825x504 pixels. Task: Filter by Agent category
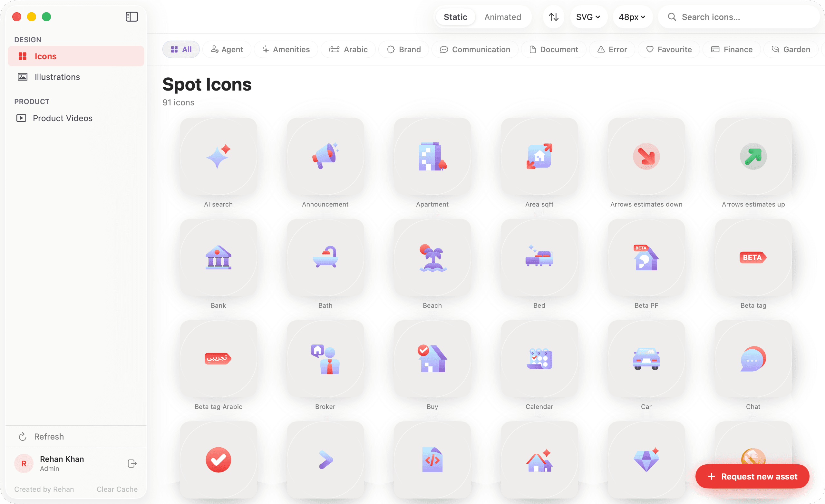coord(227,50)
